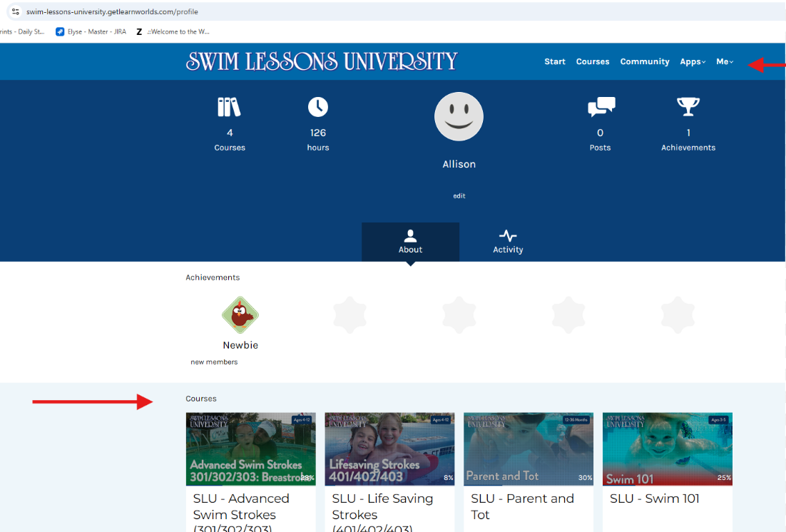Screen dimensions: 786x532
Task: Click SLU - Swim 101 title
Action: (x=654, y=498)
